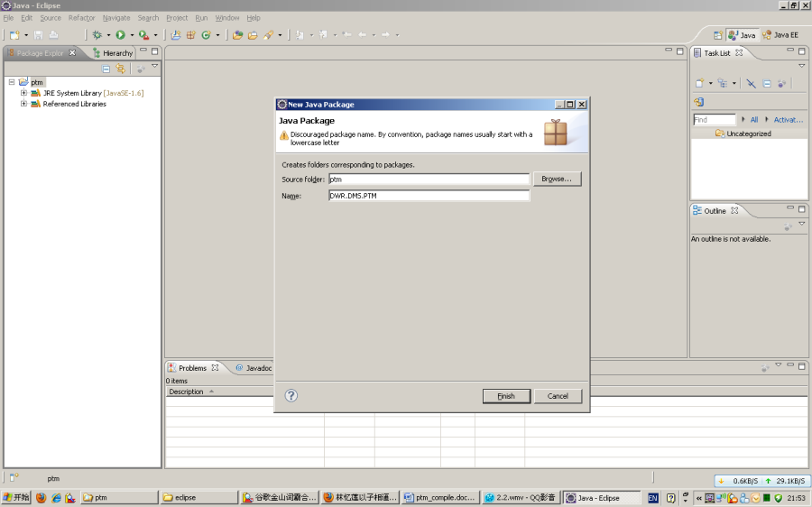The width and height of the screenshot is (812, 507).
Task: Click Collapse All in Package Explorer
Action: coord(106,69)
